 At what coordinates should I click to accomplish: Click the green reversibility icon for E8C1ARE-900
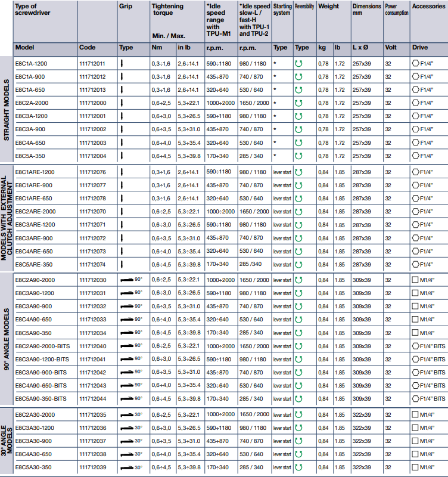coord(298,185)
